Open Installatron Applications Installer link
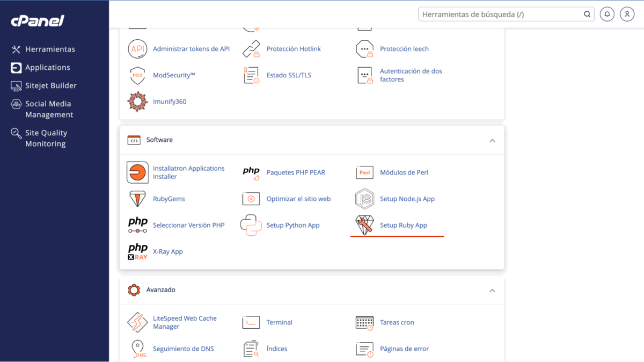644x362 pixels. pos(189,172)
